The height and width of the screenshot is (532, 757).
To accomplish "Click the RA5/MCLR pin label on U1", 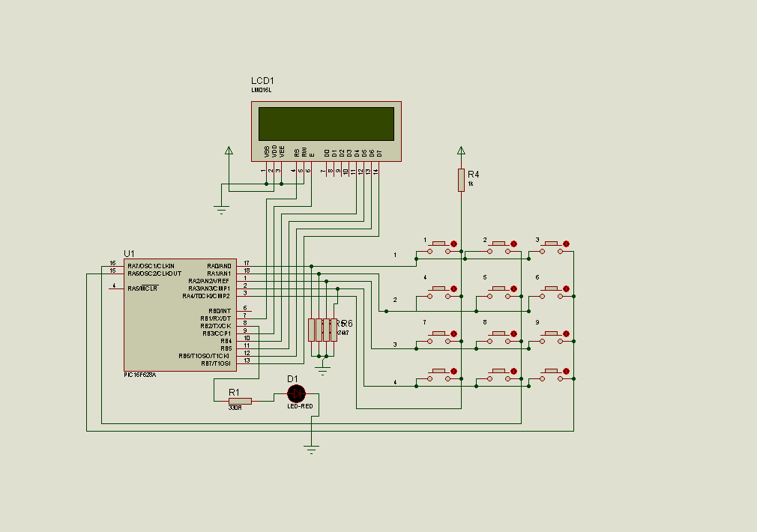I will pos(142,288).
